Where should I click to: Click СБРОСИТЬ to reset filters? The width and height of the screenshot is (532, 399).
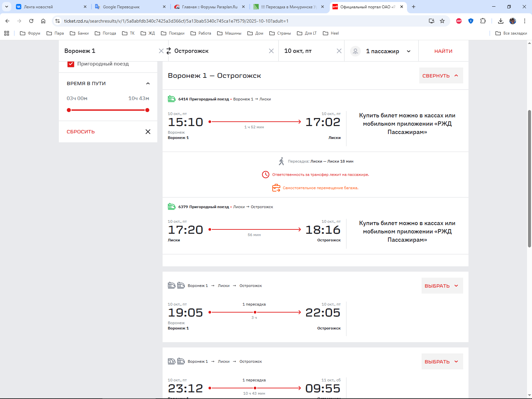(81, 132)
